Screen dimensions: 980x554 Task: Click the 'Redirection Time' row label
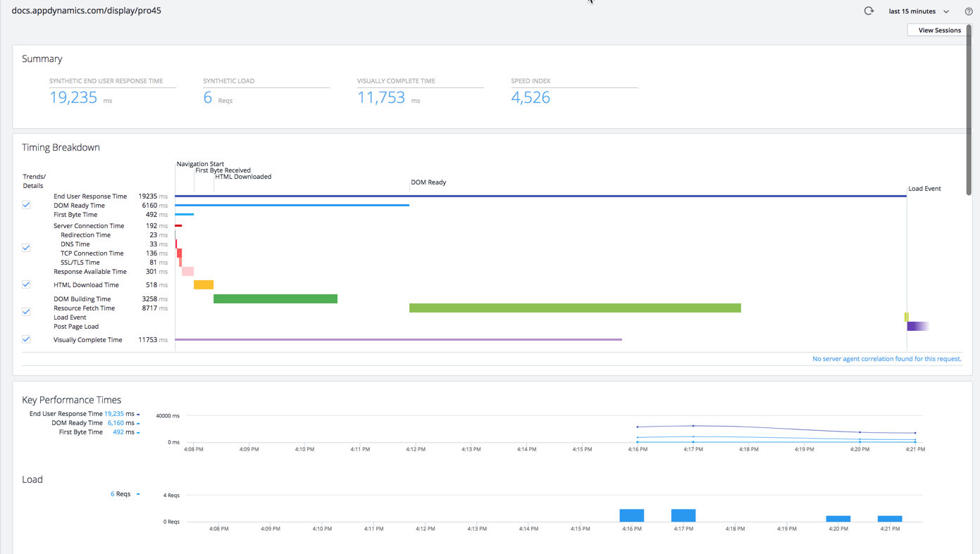[x=85, y=235]
